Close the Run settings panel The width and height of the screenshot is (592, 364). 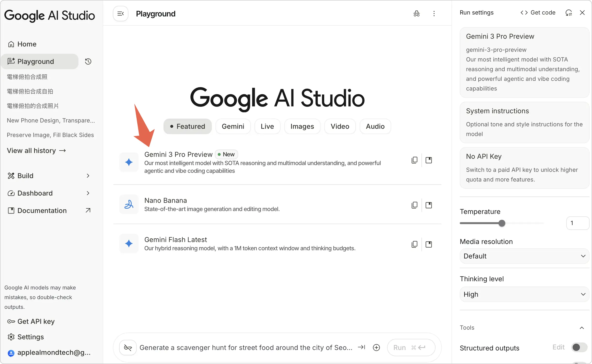tap(582, 13)
